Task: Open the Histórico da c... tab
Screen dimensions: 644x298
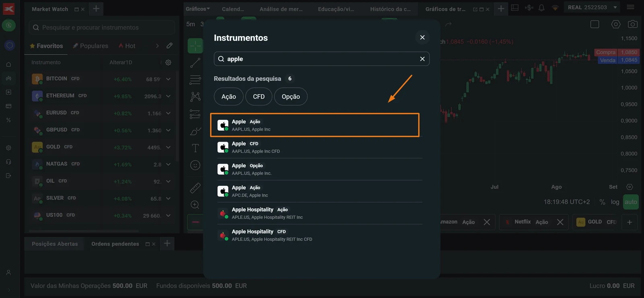Action: 390,9
